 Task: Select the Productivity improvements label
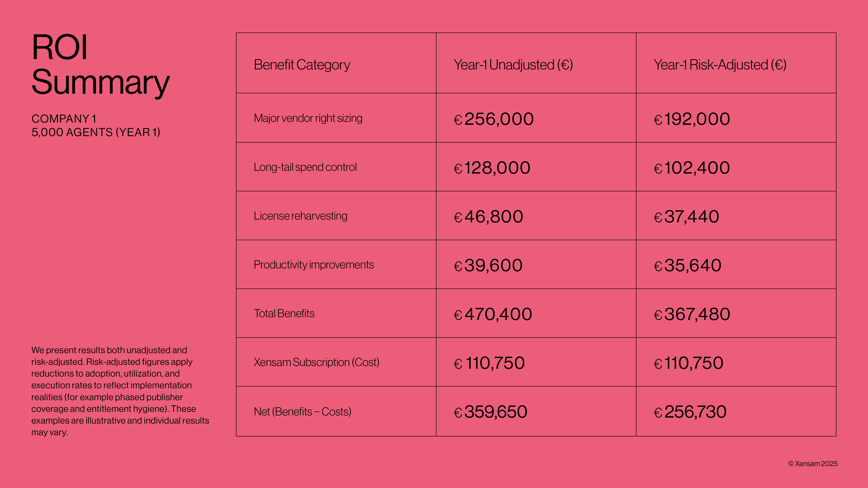(x=313, y=265)
